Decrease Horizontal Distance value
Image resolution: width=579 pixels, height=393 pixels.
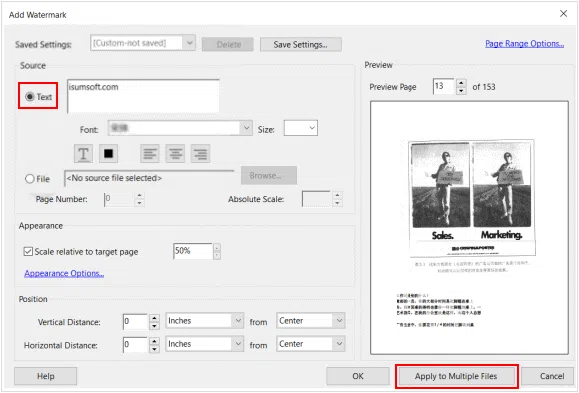point(154,349)
